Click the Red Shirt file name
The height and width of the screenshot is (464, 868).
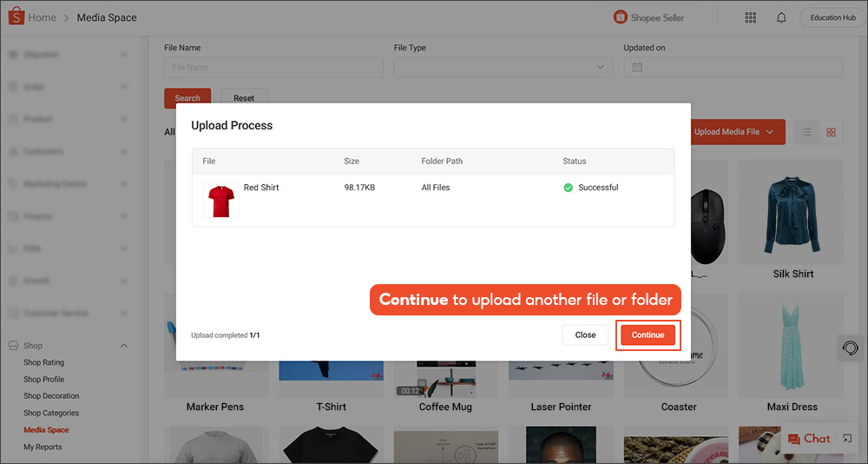[x=261, y=188]
